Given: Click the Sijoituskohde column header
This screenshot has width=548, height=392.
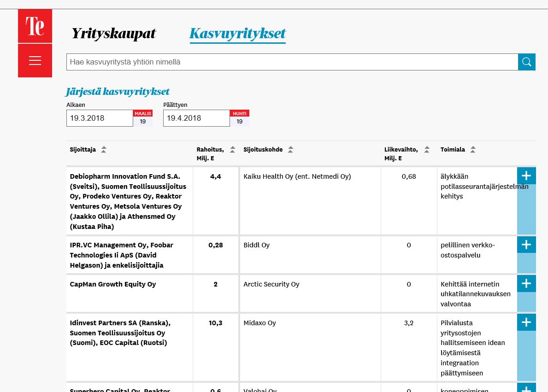Looking at the screenshot, I should tap(263, 150).
